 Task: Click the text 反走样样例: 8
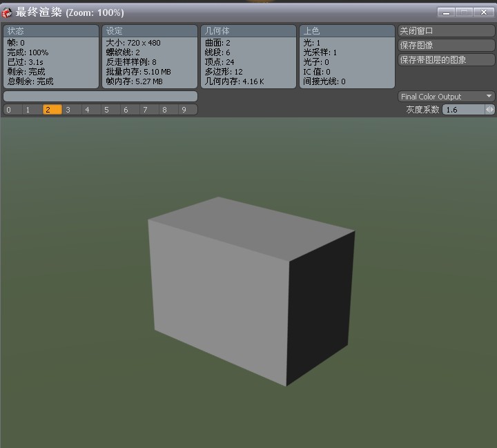click(x=131, y=62)
